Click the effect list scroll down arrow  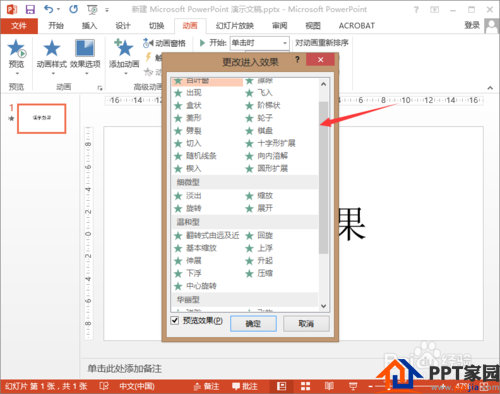pos(323,306)
